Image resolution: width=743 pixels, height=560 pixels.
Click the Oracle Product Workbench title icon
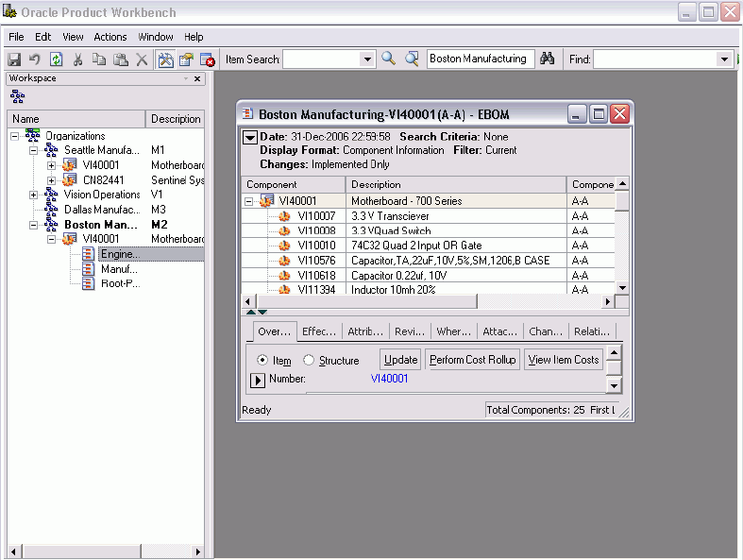pyautogui.click(x=10, y=11)
